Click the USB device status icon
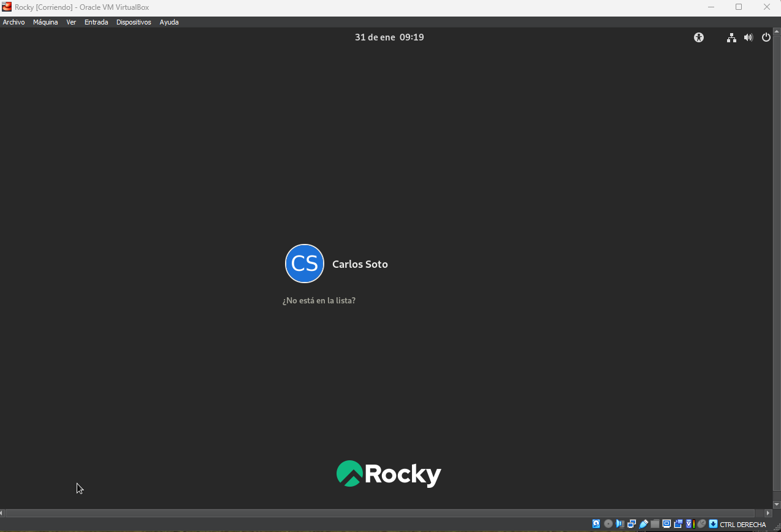This screenshot has height=532, width=781. point(643,524)
